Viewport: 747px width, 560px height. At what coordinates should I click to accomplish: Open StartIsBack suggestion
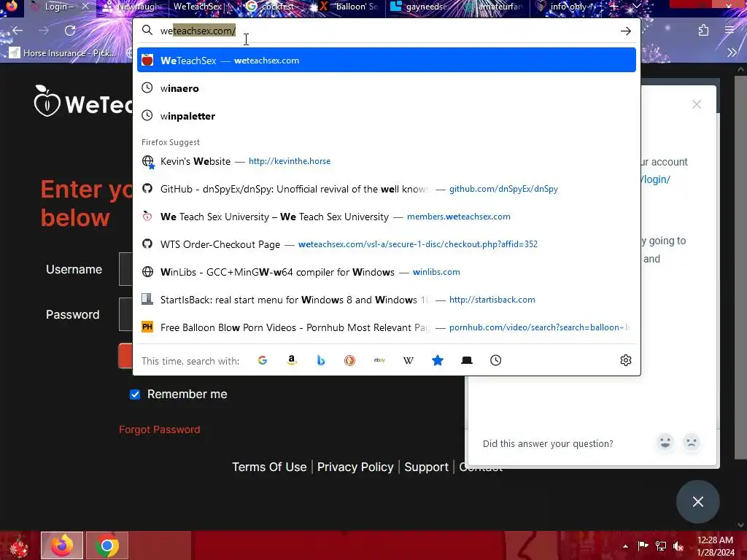click(x=387, y=300)
